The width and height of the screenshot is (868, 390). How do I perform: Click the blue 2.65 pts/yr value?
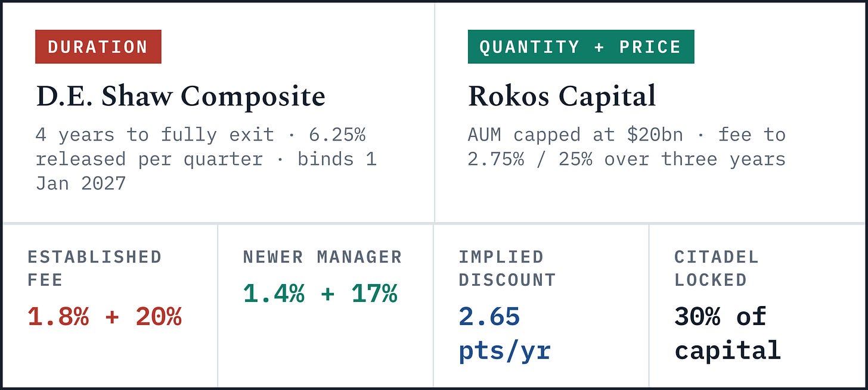pos(505,334)
